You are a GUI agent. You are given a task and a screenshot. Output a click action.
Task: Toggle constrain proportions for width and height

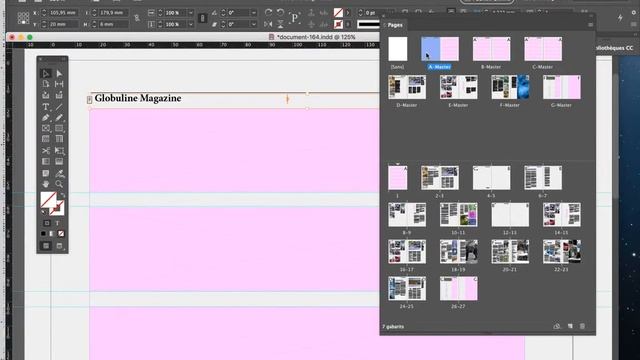tap(137, 18)
